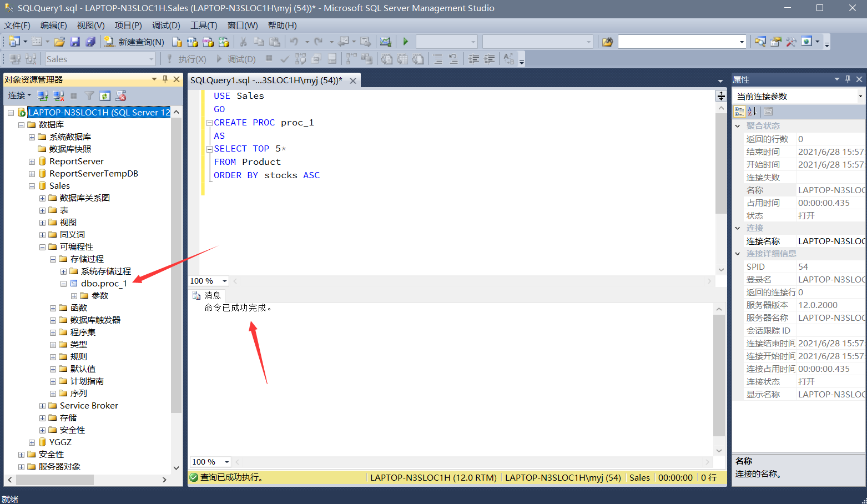The width and height of the screenshot is (867, 504).
Task: Switch to the 消息 results tab
Action: tap(207, 295)
